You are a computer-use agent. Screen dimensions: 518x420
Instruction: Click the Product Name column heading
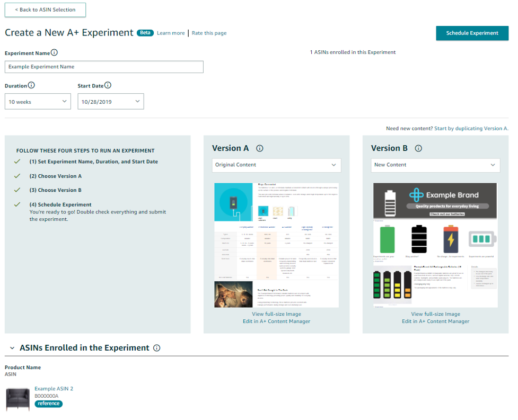(23, 367)
